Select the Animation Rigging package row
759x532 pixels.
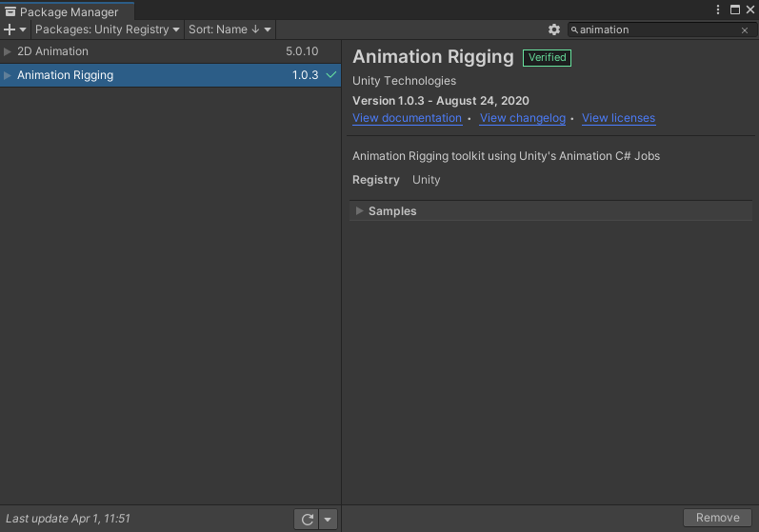pos(170,75)
